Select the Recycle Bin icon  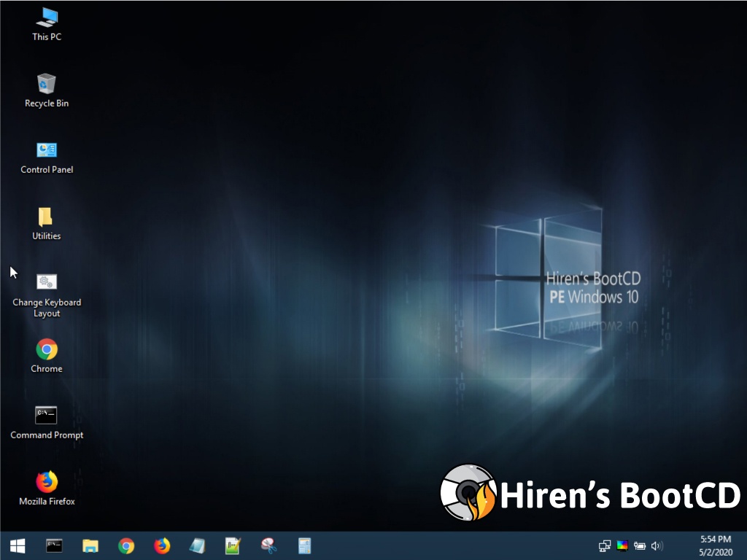pos(47,90)
